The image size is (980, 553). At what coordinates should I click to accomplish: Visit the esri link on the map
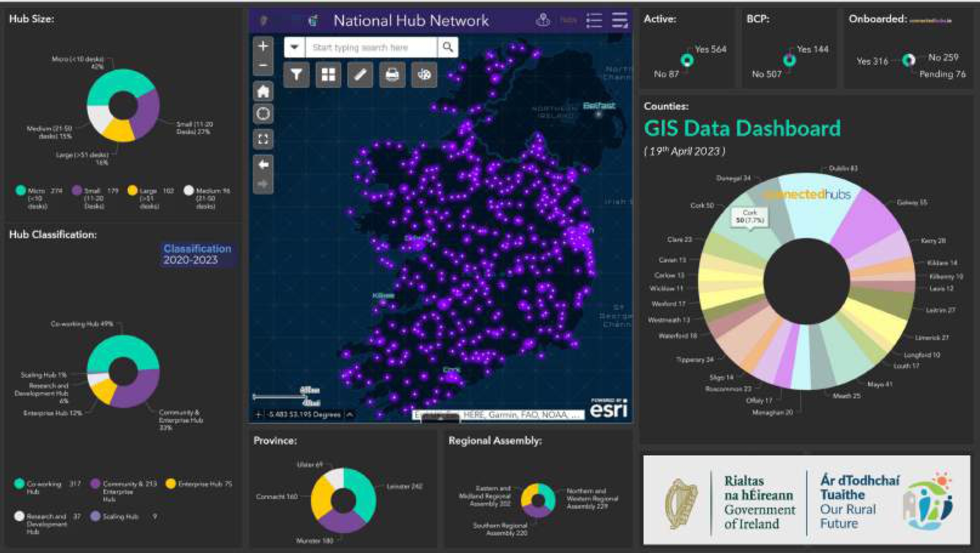click(608, 410)
